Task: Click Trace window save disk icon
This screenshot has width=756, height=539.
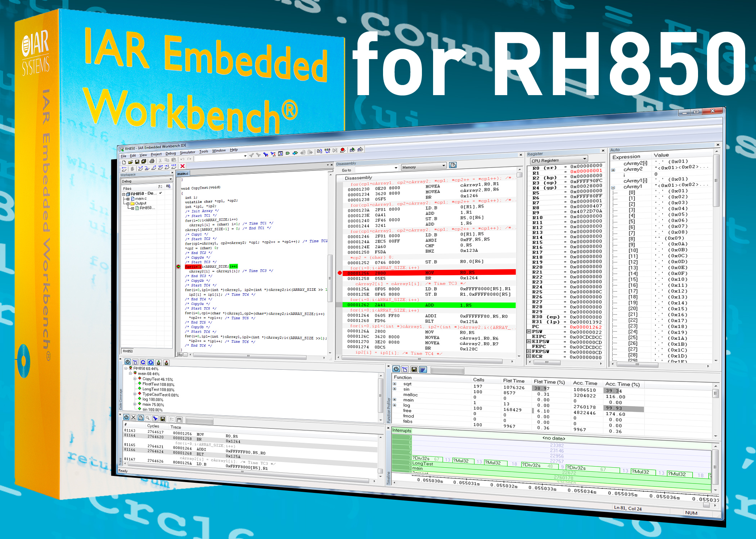Action: point(162,419)
